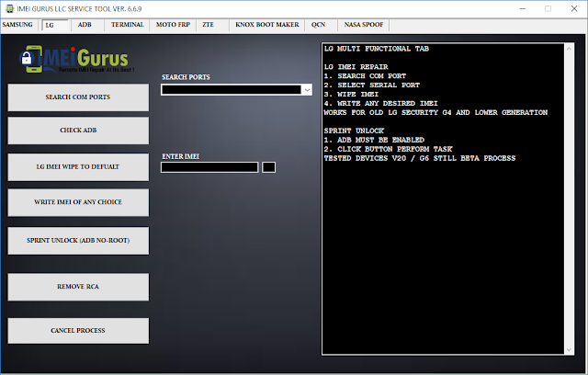Focus the ENTER IMEI input field
The image size is (588, 375).
[209, 167]
